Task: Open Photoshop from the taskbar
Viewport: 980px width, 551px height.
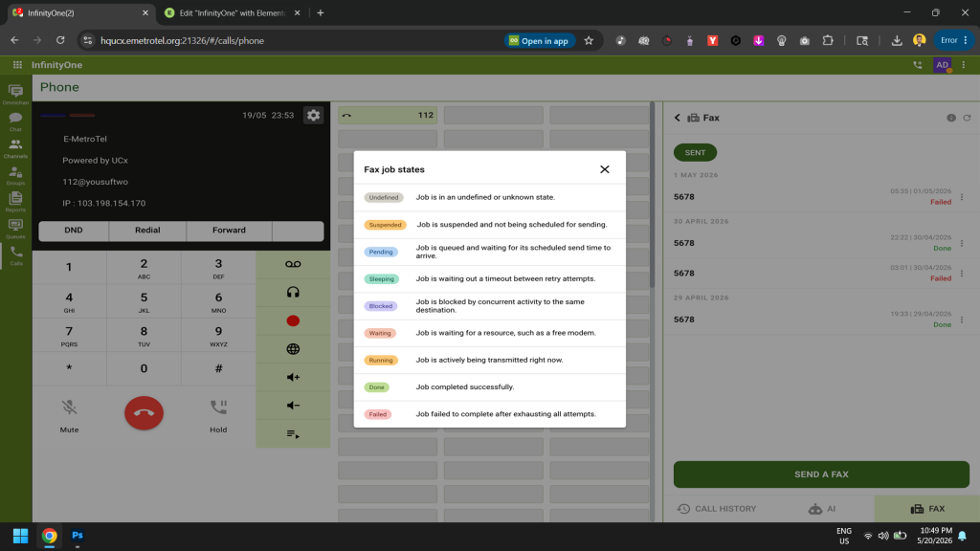Action: coord(78,536)
